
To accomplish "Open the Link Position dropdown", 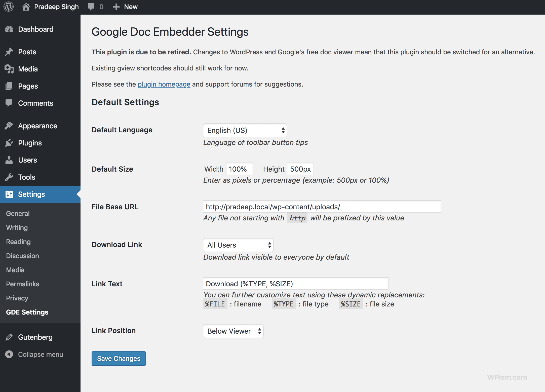I will (x=233, y=331).
